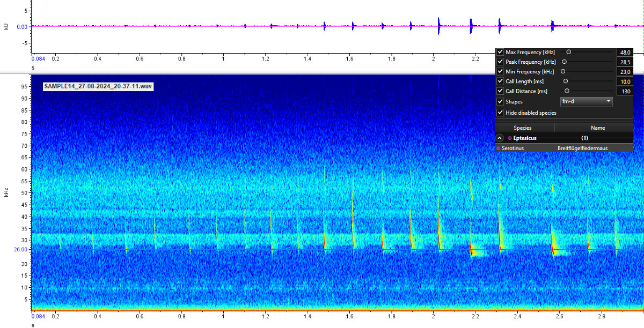
Task: Click the Peak Frequency slider handle
Action: tap(564, 62)
